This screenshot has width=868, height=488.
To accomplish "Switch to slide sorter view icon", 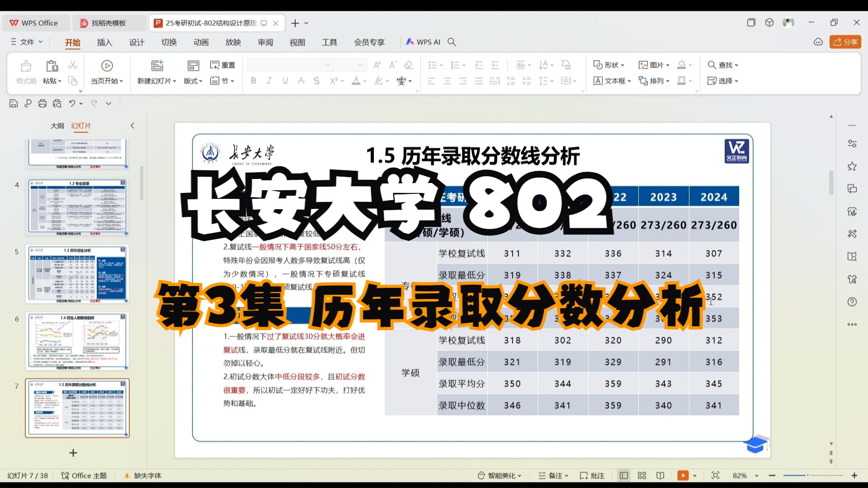I will tap(642, 475).
